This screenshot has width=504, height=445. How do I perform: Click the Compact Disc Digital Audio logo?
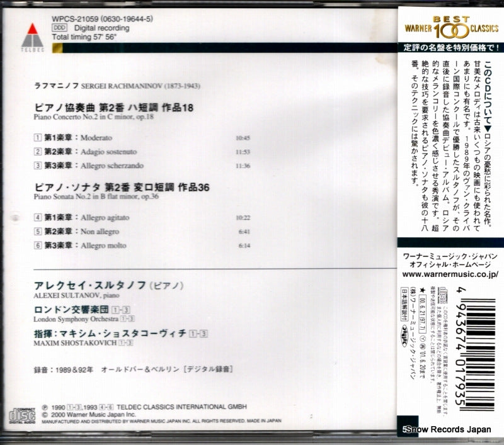click(x=23, y=415)
